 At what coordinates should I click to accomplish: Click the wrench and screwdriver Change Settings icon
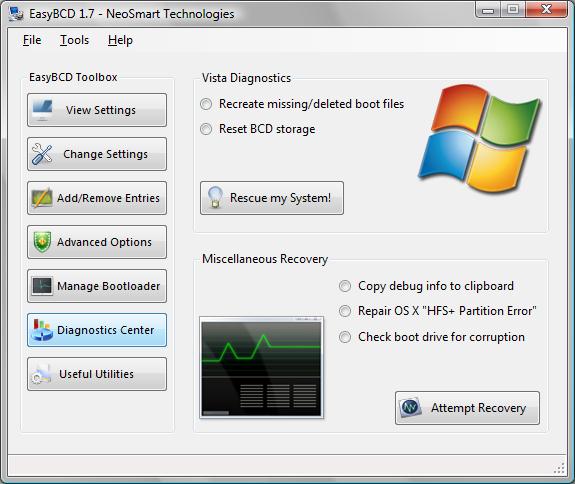41,154
